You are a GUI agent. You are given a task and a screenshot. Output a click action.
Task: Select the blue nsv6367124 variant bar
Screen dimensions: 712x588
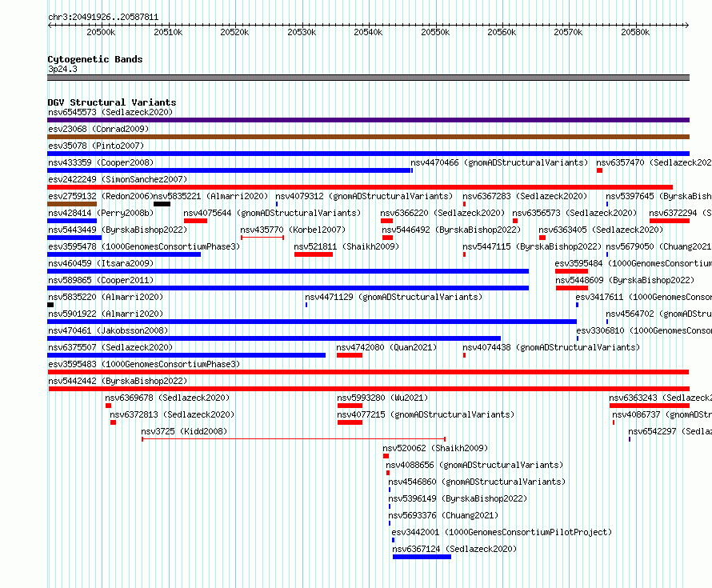pos(422,557)
